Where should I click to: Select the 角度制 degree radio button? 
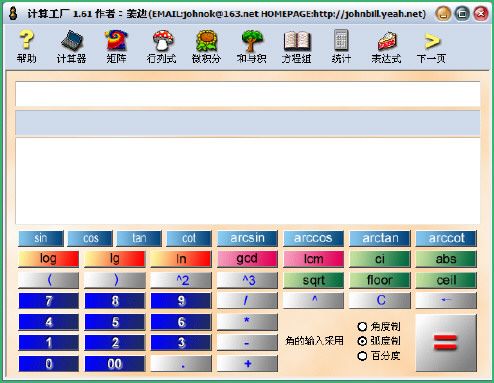[x=362, y=326]
